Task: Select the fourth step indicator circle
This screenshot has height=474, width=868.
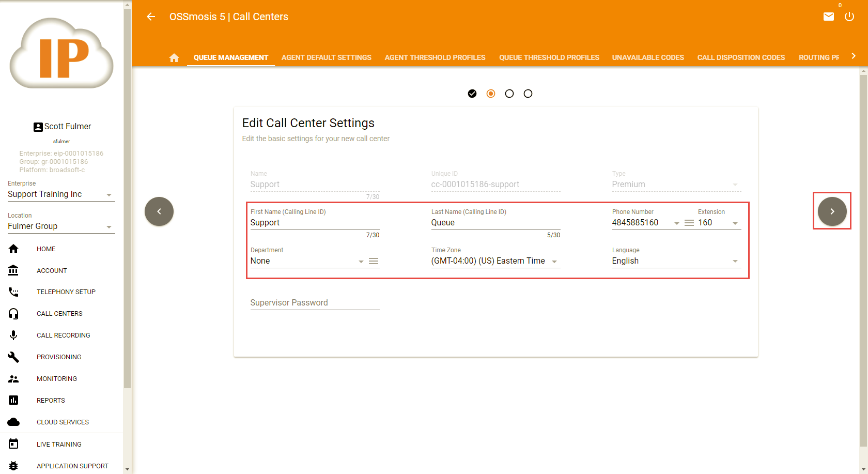Action: tap(528, 94)
